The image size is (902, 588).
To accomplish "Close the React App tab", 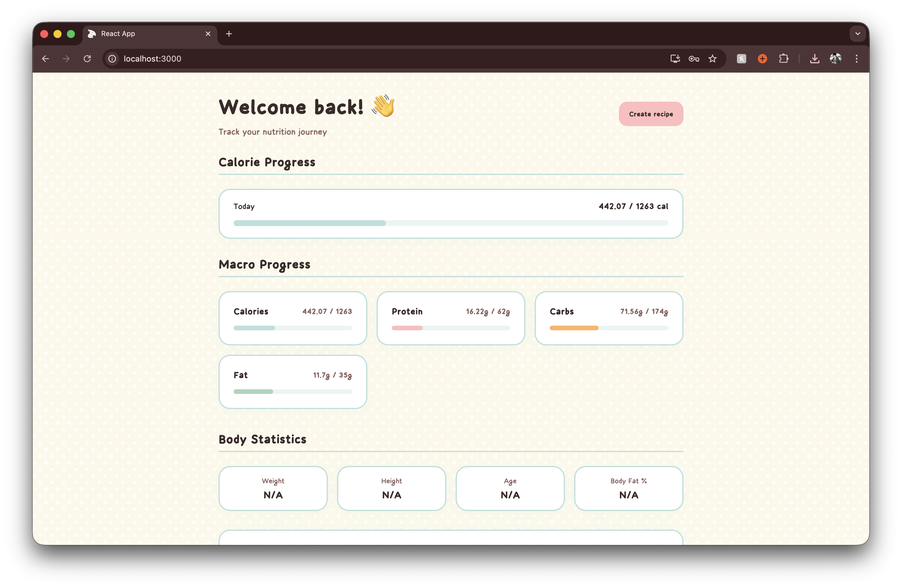I will tap(208, 34).
